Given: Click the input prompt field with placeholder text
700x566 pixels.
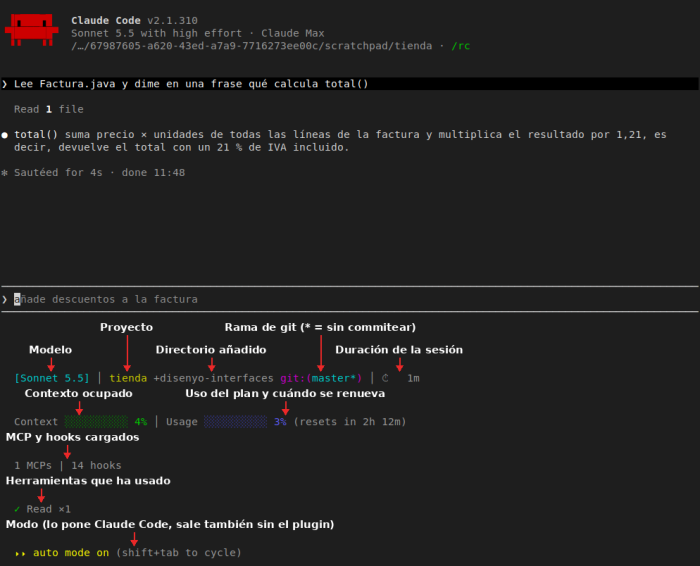Looking at the screenshot, I should pos(350,299).
